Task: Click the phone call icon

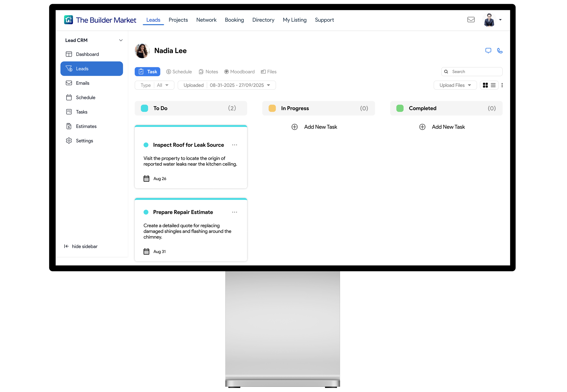Action: coord(500,51)
